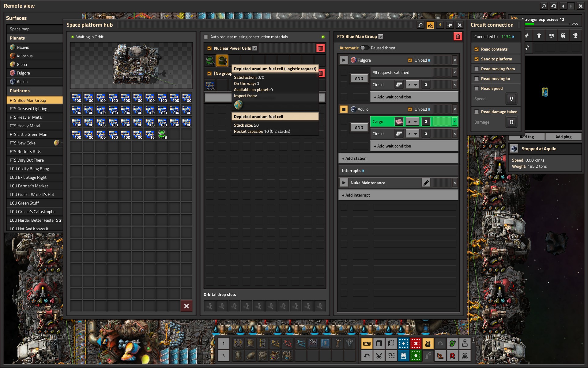
Task: Click the Speed signal slot V
Action: click(x=511, y=99)
